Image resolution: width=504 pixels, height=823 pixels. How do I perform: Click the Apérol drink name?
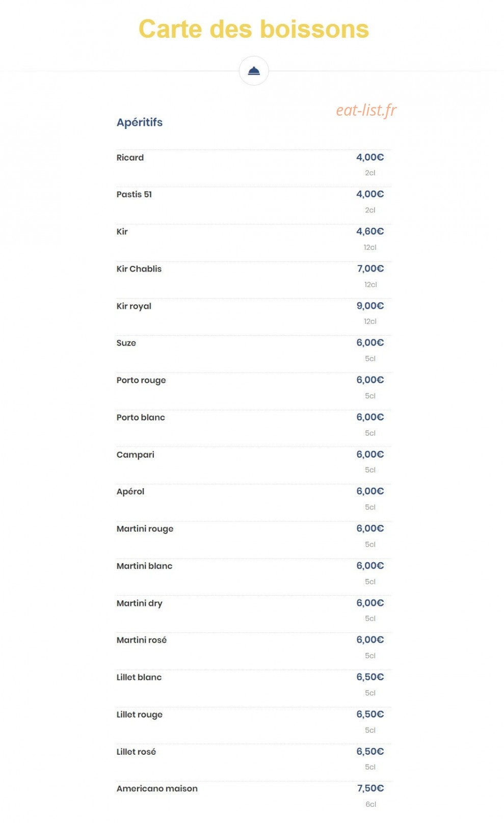(130, 492)
